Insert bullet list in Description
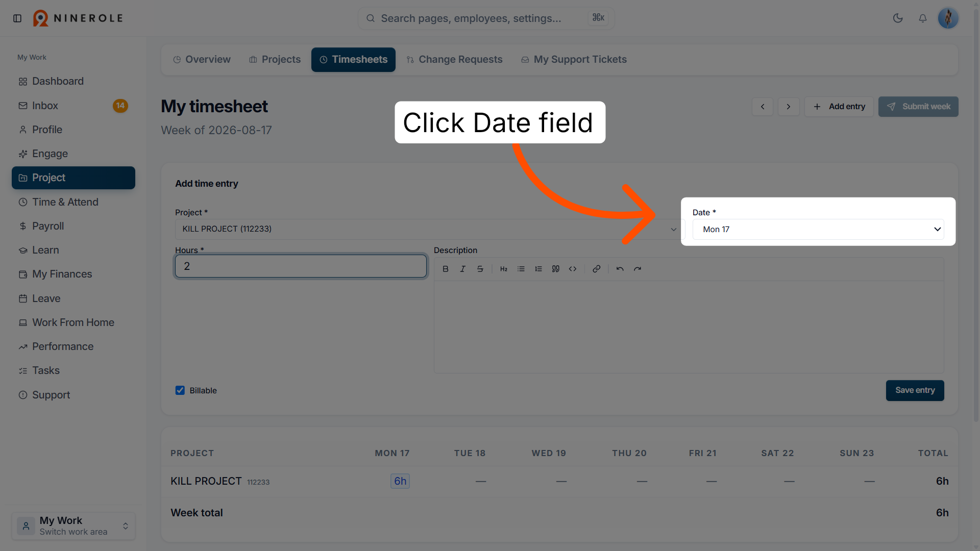980x551 pixels. coord(521,269)
